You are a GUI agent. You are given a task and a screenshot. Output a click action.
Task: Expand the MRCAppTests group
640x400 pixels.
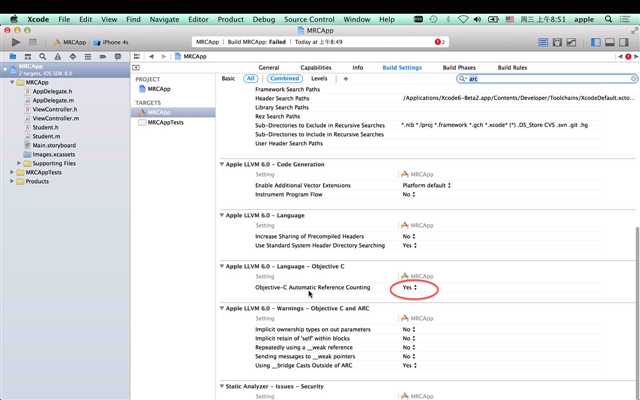click(x=12, y=172)
